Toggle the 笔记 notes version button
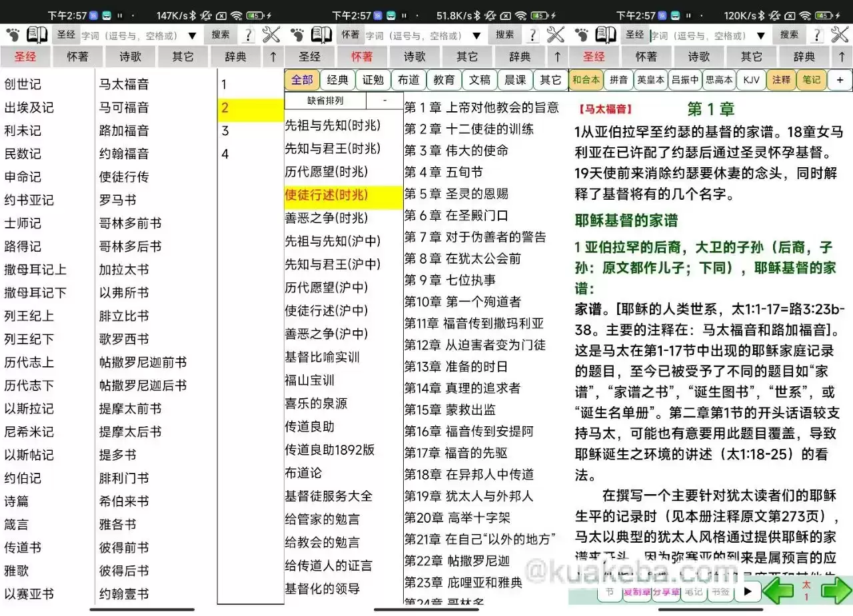Image resolution: width=853 pixels, height=616 pixels. [x=811, y=80]
